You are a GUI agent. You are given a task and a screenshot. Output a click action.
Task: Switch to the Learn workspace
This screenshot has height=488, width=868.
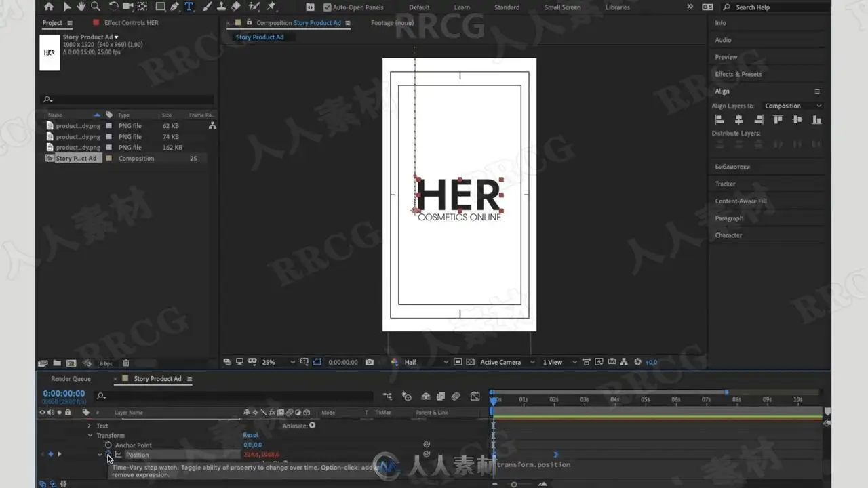tap(462, 7)
